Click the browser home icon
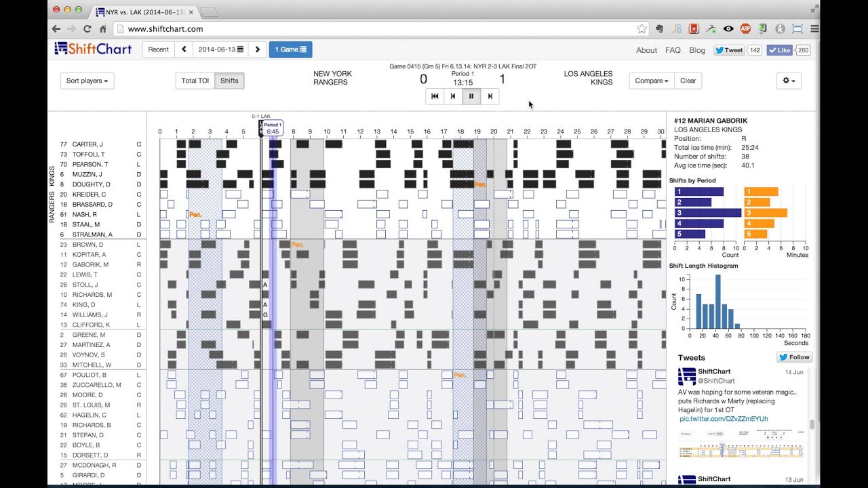This screenshot has width=868, height=488. (x=103, y=29)
